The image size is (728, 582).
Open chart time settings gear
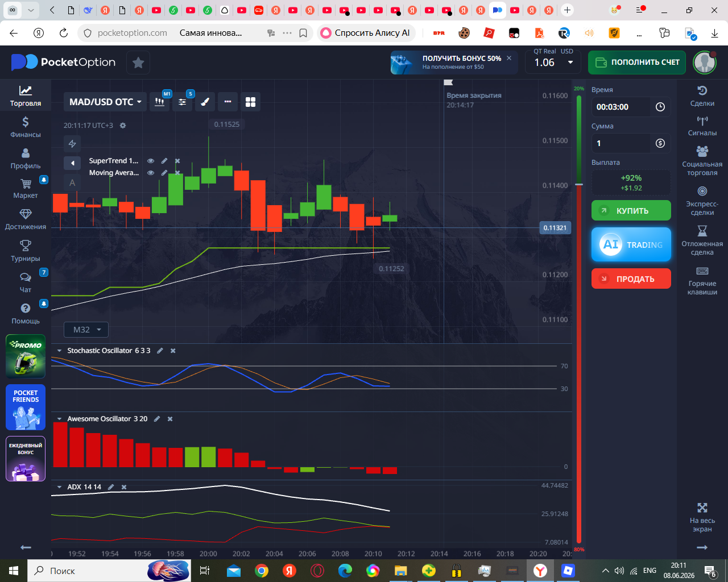pyautogui.click(x=123, y=126)
